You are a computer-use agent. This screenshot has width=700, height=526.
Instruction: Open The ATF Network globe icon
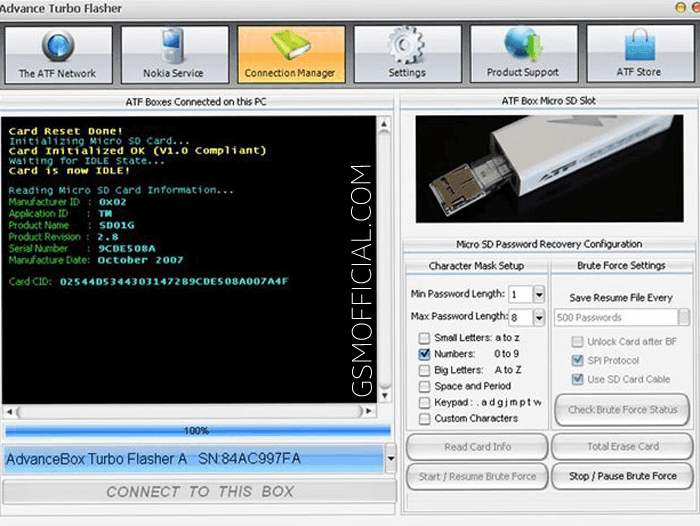(58, 46)
